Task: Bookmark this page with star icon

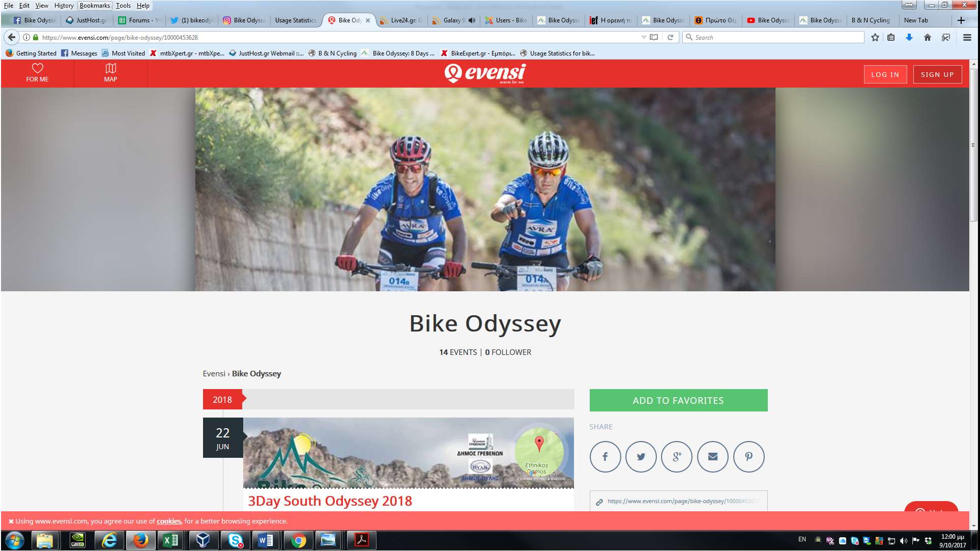Action: tap(875, 37)
